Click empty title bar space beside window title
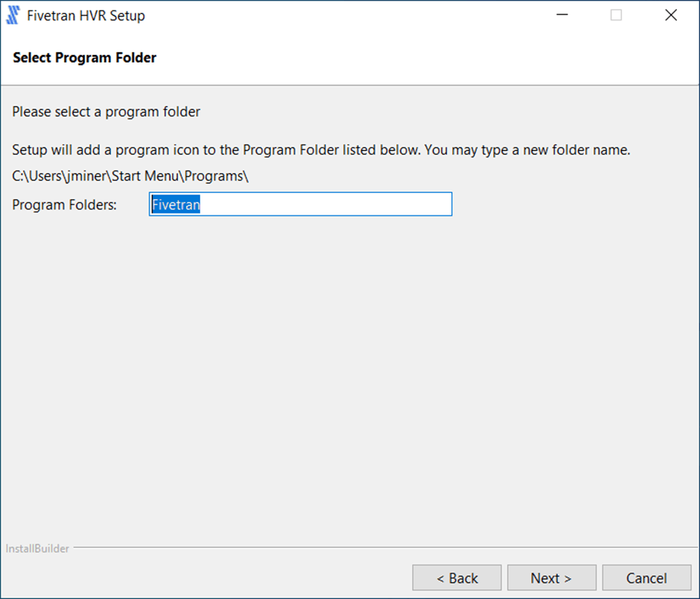This screenshot has width=700, height=599. click(335, 16)
